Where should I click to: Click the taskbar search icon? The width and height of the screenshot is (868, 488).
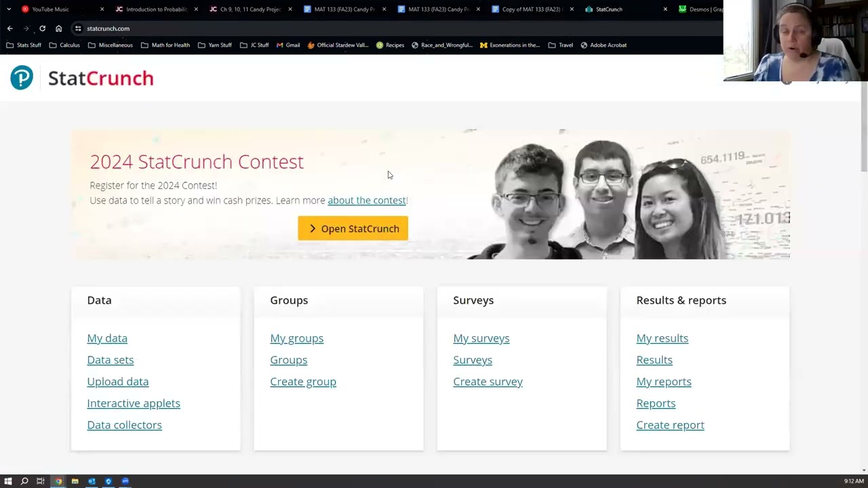[x=24, y=481]
